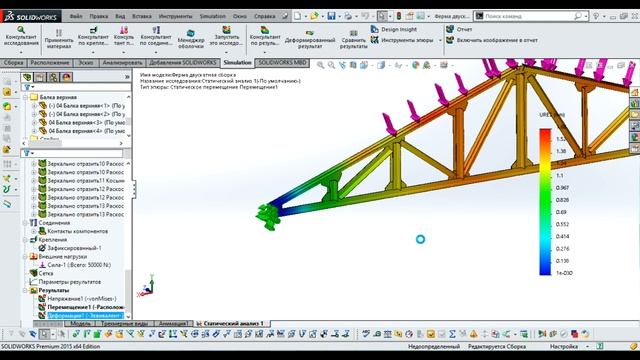Collapse the Результаты folder
Image resolution: width=640 pixels, height=360 pixels.
(26, 290)
